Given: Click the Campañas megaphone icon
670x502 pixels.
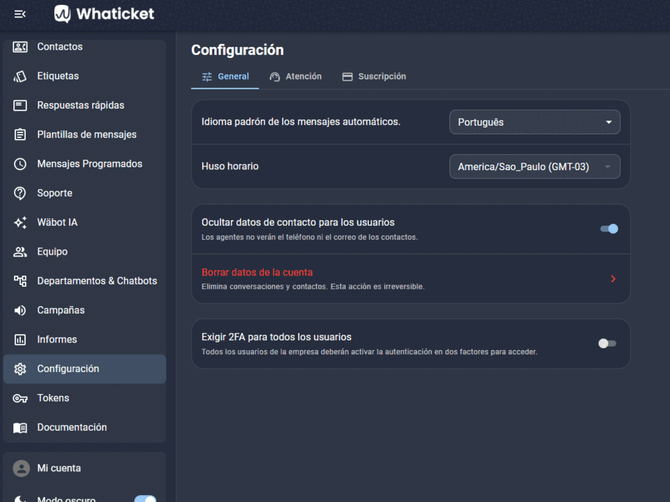Looking at the screenshot, I should tap(20, 310).
